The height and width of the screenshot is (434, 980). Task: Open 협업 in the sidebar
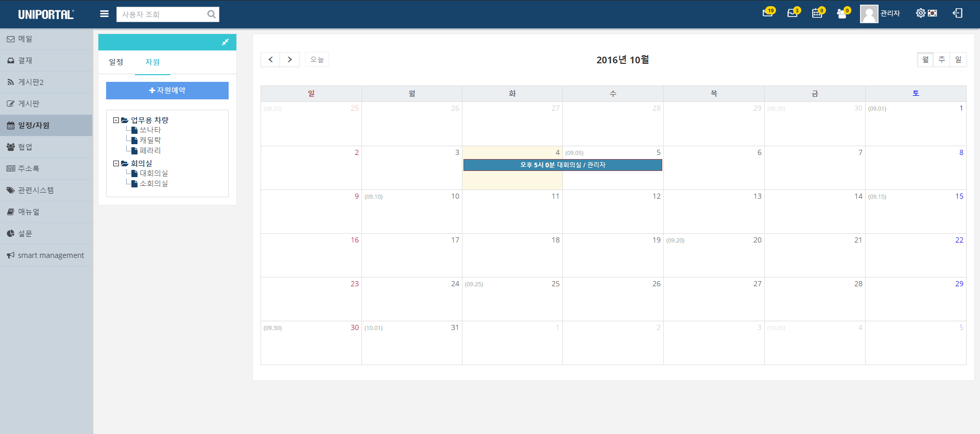[46, 147]
